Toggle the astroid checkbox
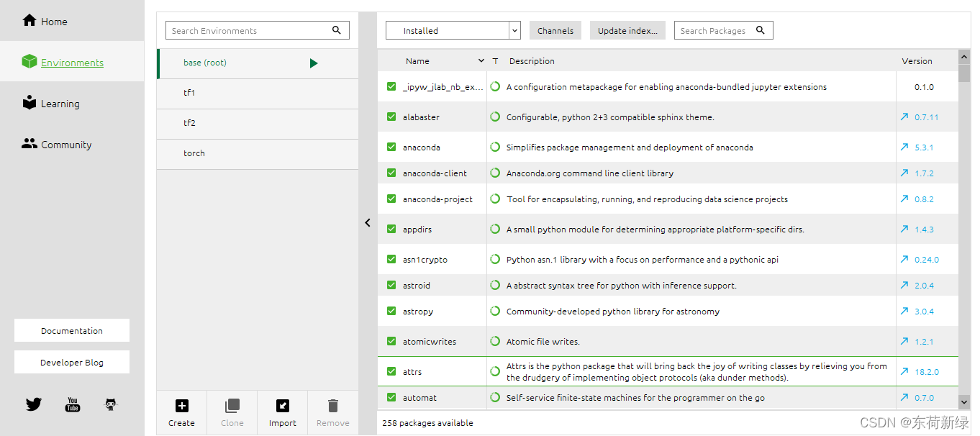The height and width of the screenshot is (436, 980). coord(391,285)
